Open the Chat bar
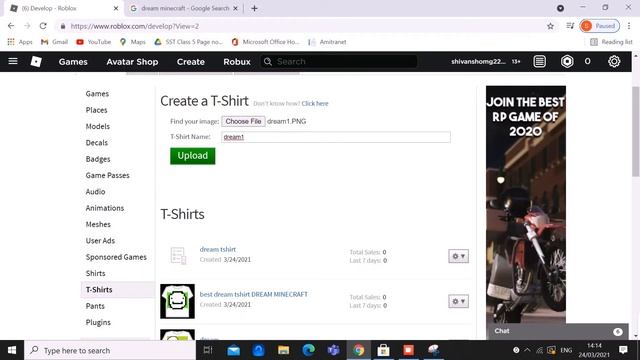Image resolution: width=640 pixels, height=360 pixels. click(558, 331)
